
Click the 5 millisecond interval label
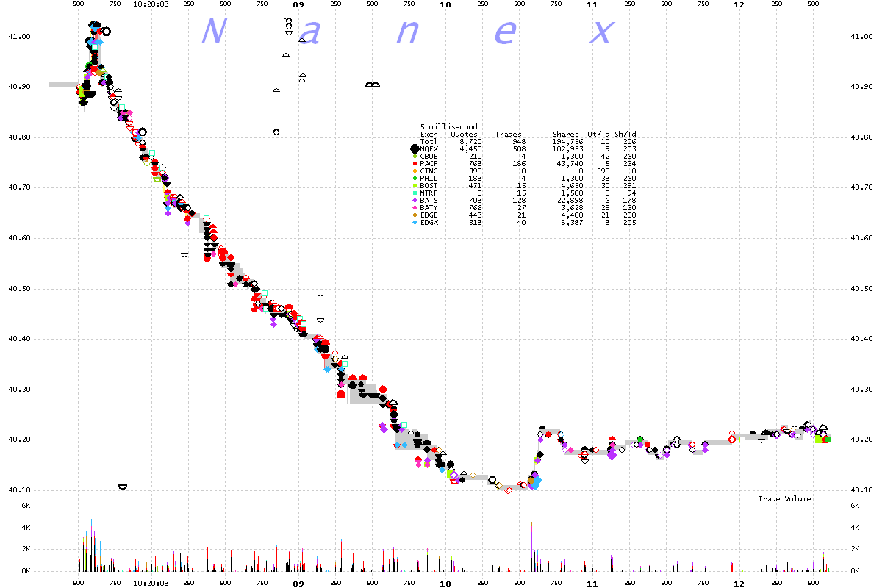(x=448, y=127)
